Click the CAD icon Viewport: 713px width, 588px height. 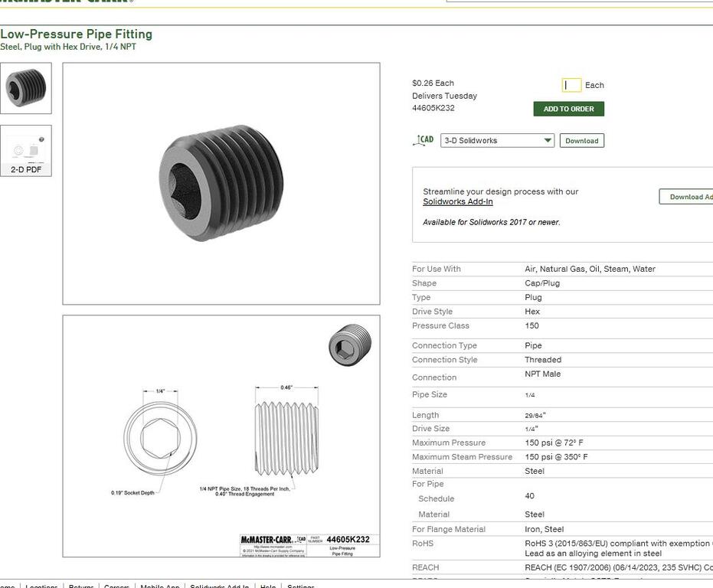click(424, 140)
